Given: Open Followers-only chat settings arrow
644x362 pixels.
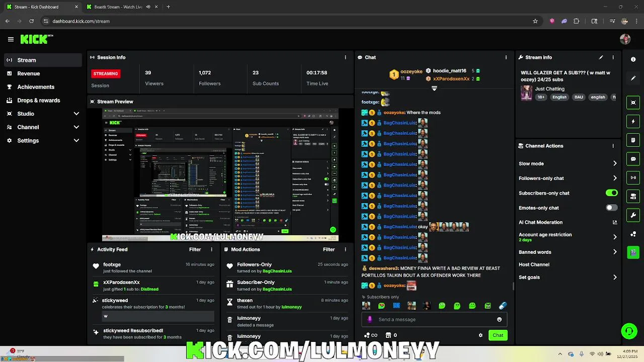Looking at the screenshot, I should pyautogui.click(x=615, y=178).
